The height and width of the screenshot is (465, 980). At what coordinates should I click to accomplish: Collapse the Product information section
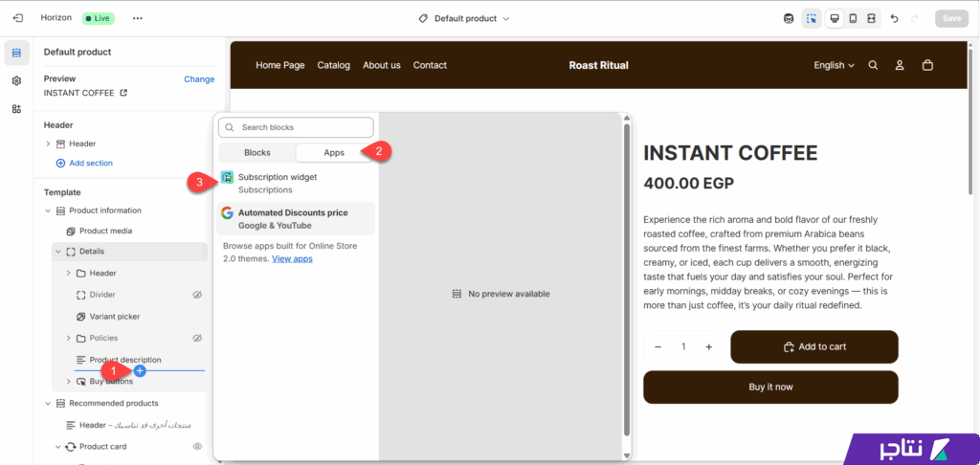(48, 210)
